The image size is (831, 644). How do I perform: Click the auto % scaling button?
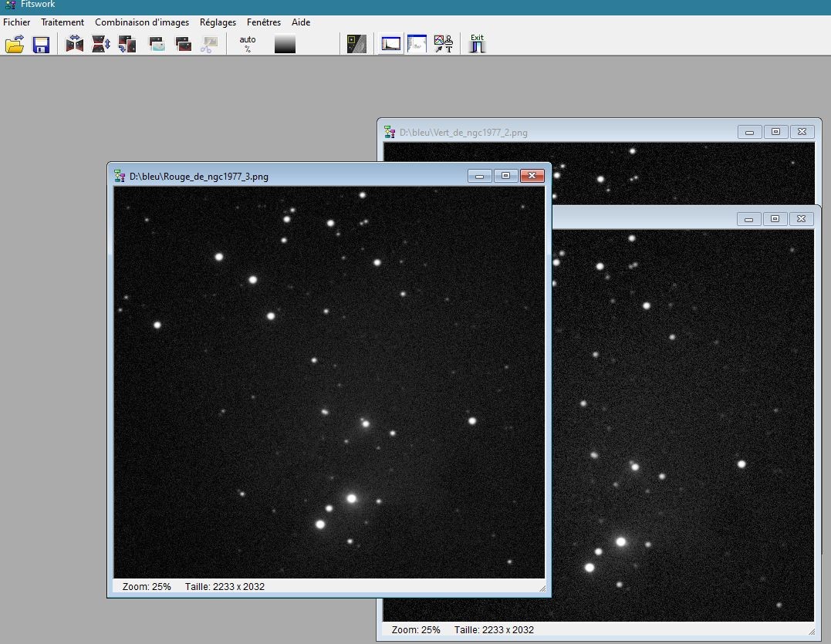[x=248, y=44]
